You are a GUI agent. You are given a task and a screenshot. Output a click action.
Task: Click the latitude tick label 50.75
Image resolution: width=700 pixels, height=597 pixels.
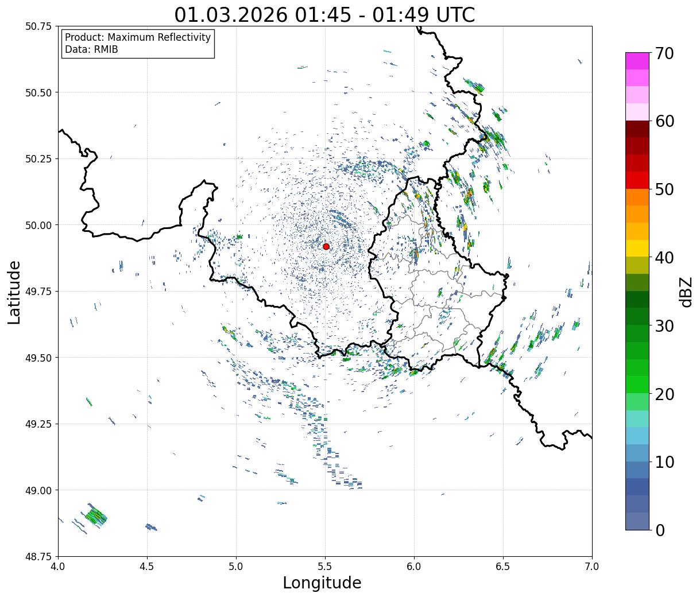pyautogui.click(x=38, y=26)
